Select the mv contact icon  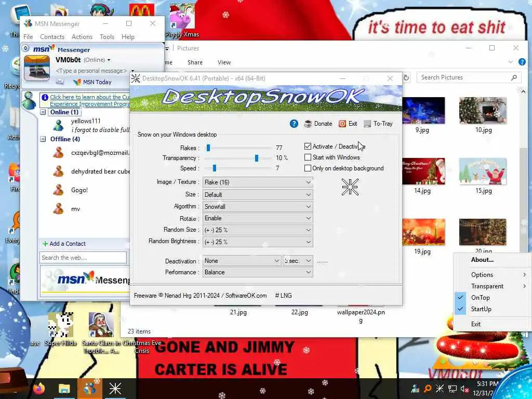[58, 209]
